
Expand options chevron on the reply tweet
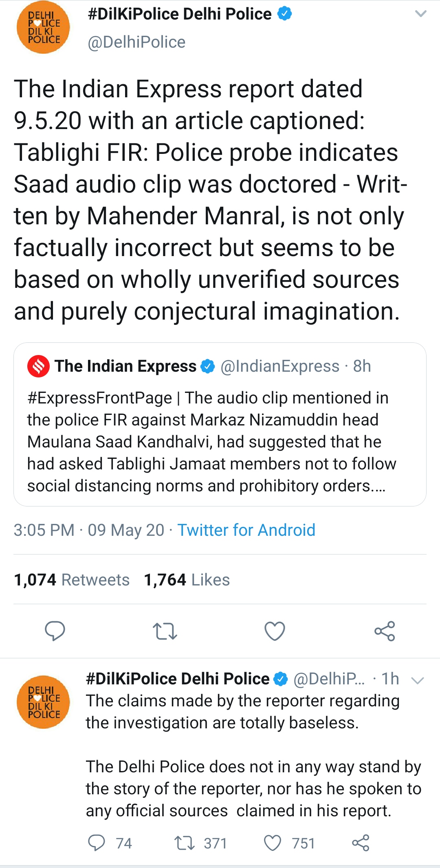coord(418,680)
